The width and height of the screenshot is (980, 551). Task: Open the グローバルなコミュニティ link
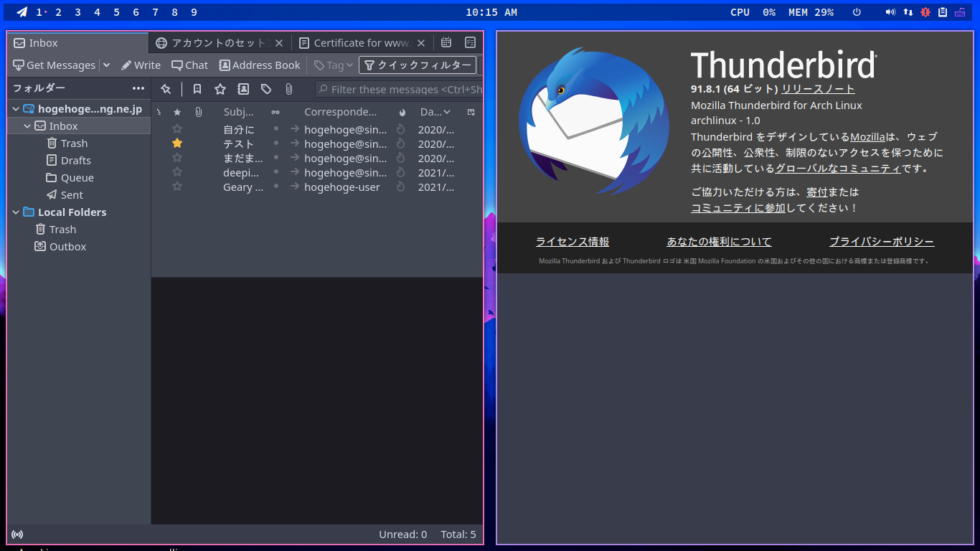(x=838, y=169)
